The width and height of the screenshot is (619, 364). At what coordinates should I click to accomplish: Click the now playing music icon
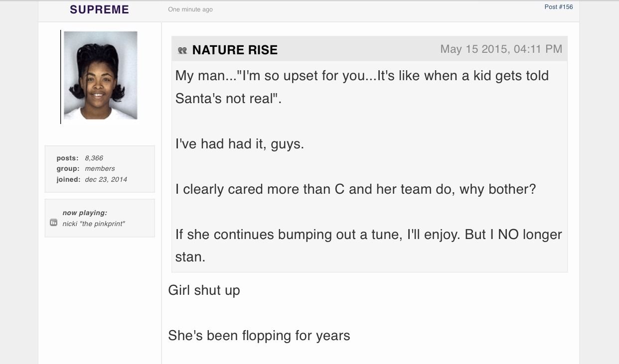[x=54, y=223]
